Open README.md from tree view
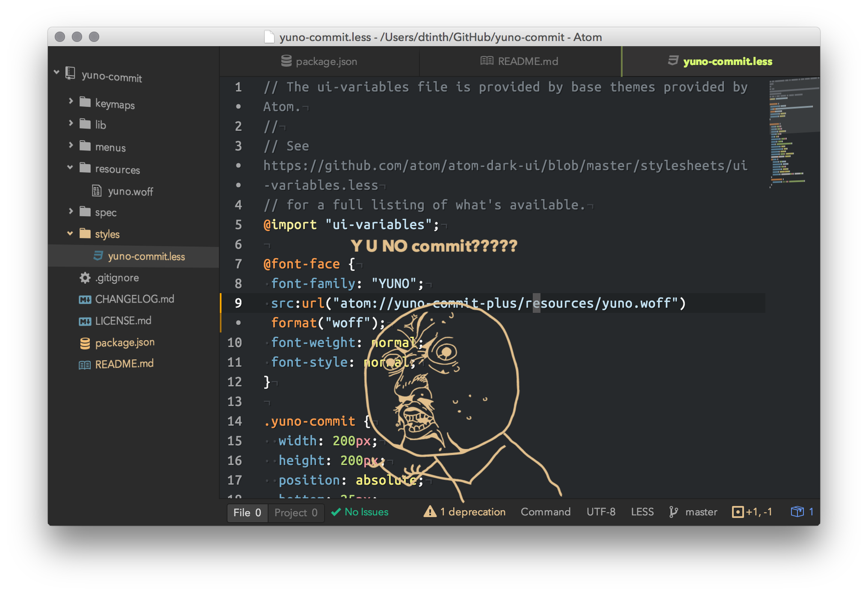 point(124,364)
